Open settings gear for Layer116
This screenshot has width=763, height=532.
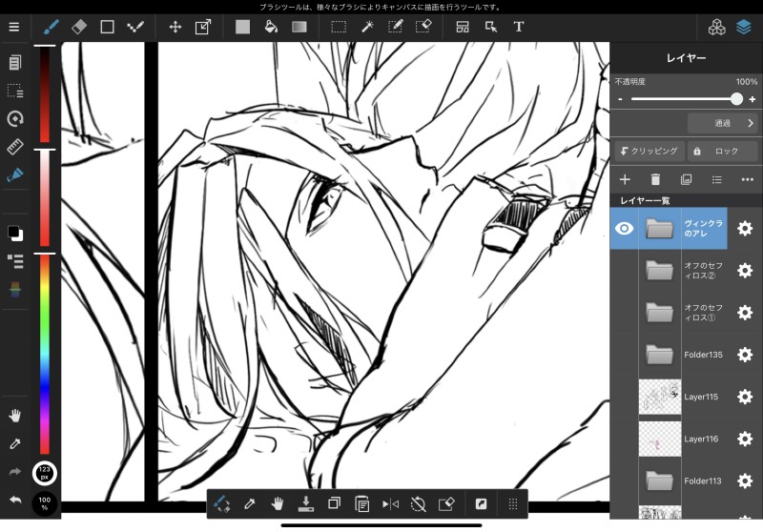745,439
